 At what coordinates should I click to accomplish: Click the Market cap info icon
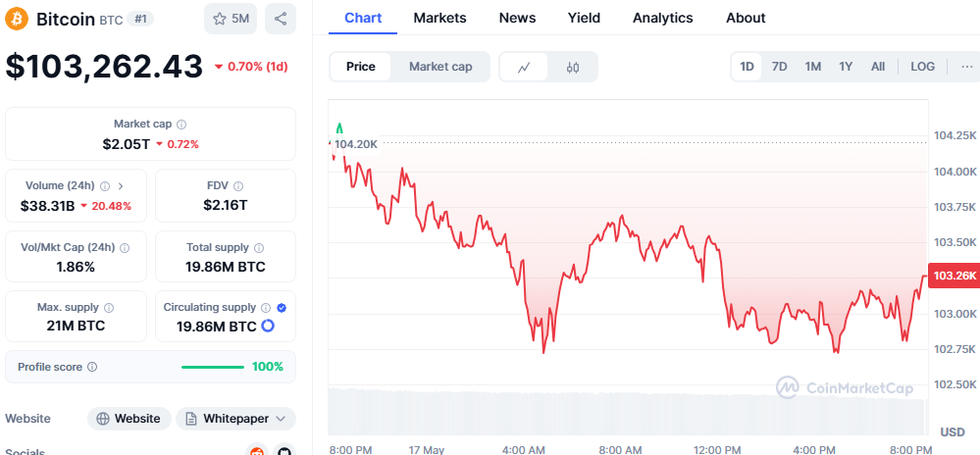click(x=181, y=125)
